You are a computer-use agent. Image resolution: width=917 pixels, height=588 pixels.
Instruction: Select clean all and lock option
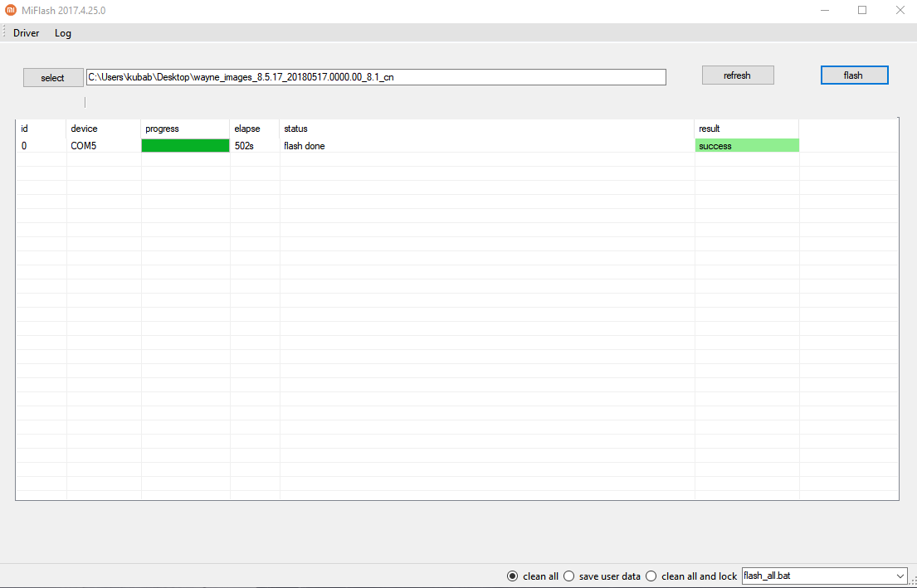[x=651, y=576]
